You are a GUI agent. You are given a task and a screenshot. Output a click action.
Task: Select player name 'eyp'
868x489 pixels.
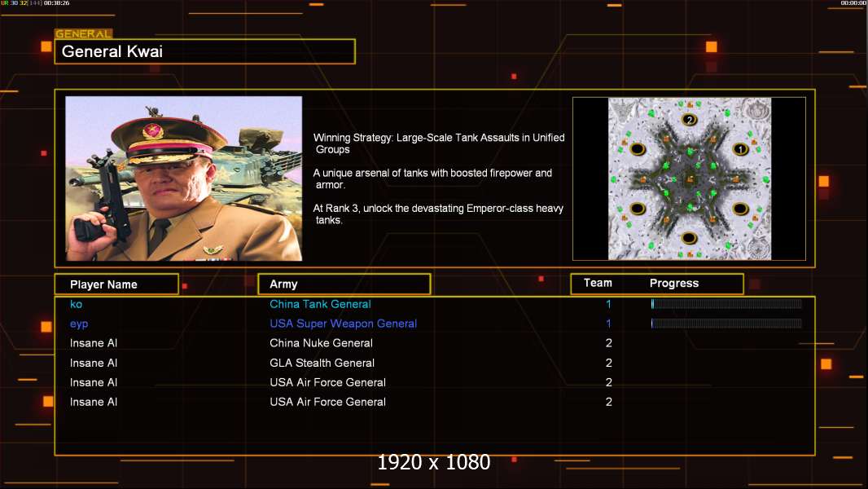[x=79, y=324]
